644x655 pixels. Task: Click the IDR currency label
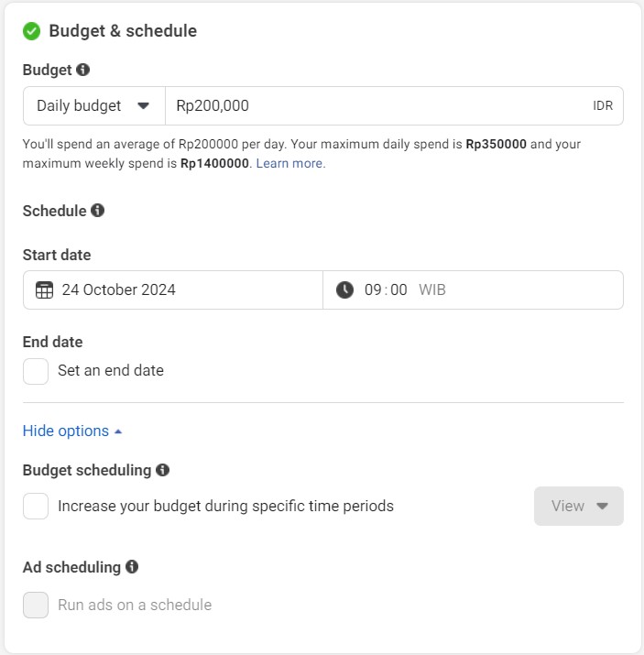click(603, 105)
